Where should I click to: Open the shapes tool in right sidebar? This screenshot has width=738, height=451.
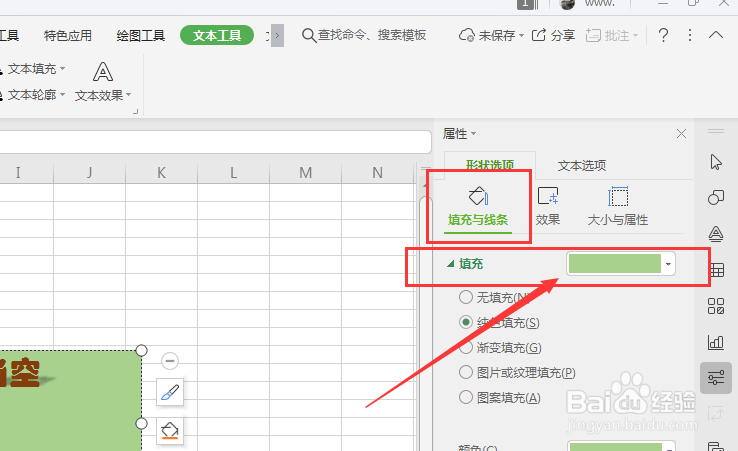(716, 197)
